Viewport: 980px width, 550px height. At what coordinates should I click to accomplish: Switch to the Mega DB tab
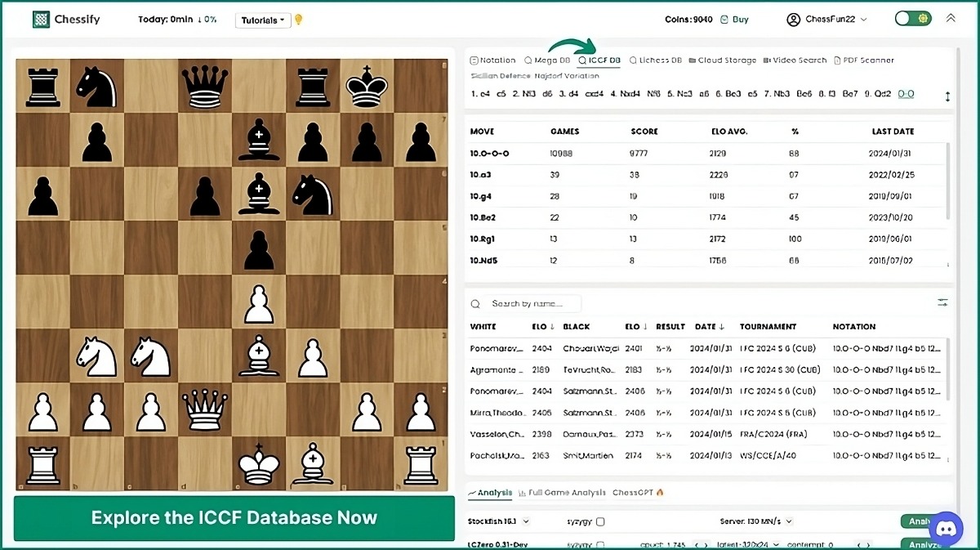pos(546,60)
